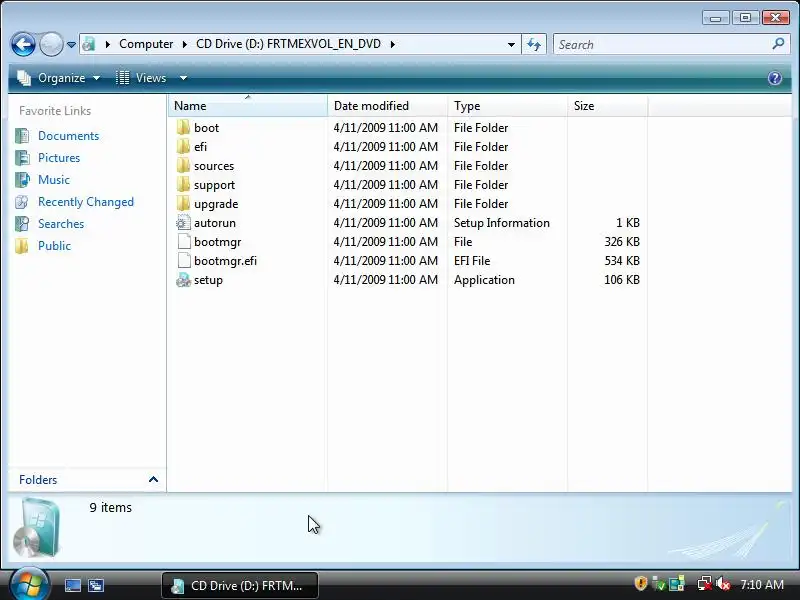Click the network tray icon with red X

705,583
